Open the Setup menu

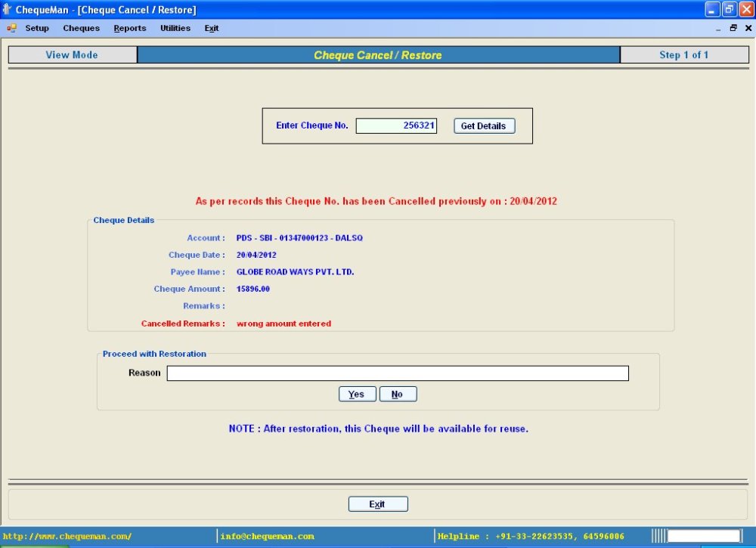[x=36, y=28]
